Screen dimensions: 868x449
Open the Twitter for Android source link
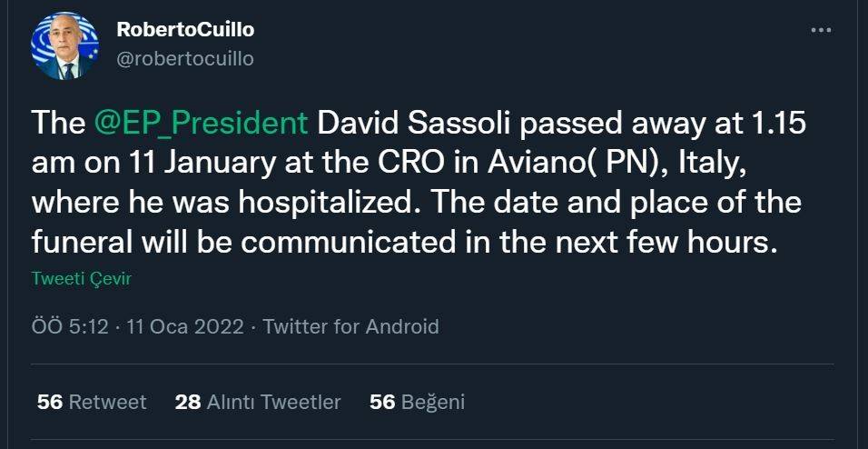click(x=350, y=326)
